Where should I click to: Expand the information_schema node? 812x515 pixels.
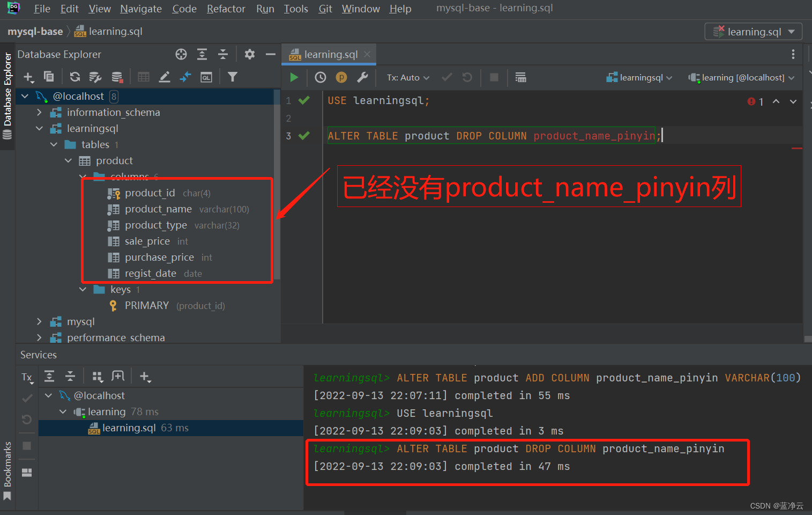coord(39,112)
